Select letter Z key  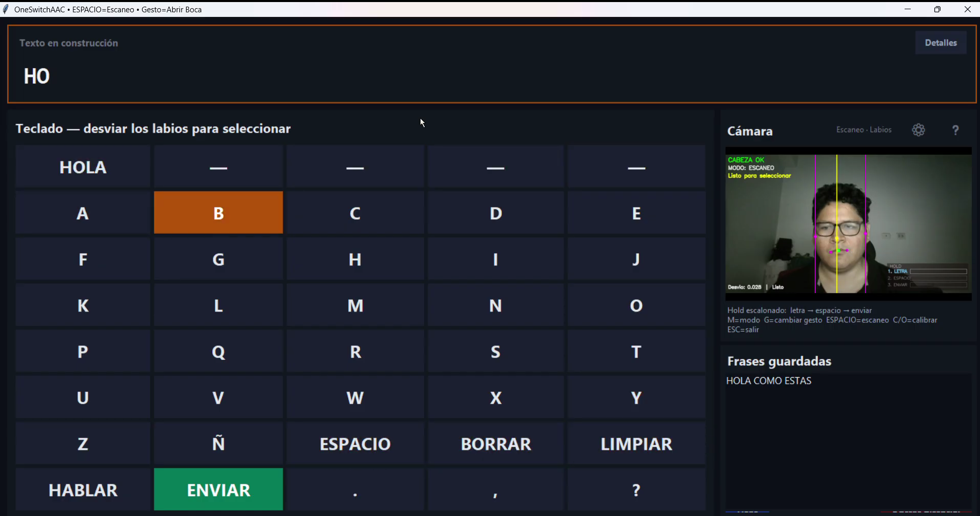pyautogui.click(x=83, y=443)
